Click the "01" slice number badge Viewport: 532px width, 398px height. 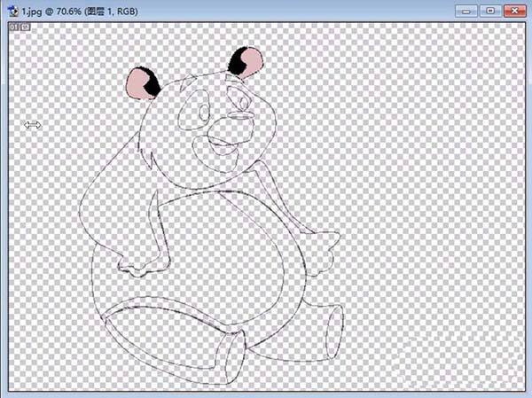[14, 27]
